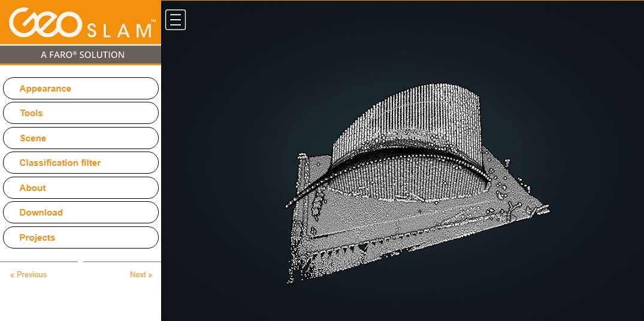Viewport: 644px width, 321px height.
Task: Open the Tools panel
Action: coord(81,113)
